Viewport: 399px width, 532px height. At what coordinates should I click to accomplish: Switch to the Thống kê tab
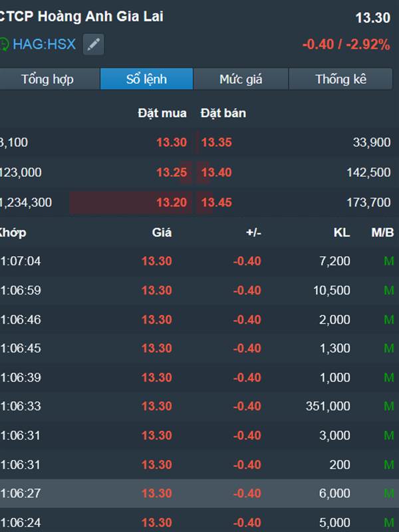pyautogui.click(x=340, y=79)
